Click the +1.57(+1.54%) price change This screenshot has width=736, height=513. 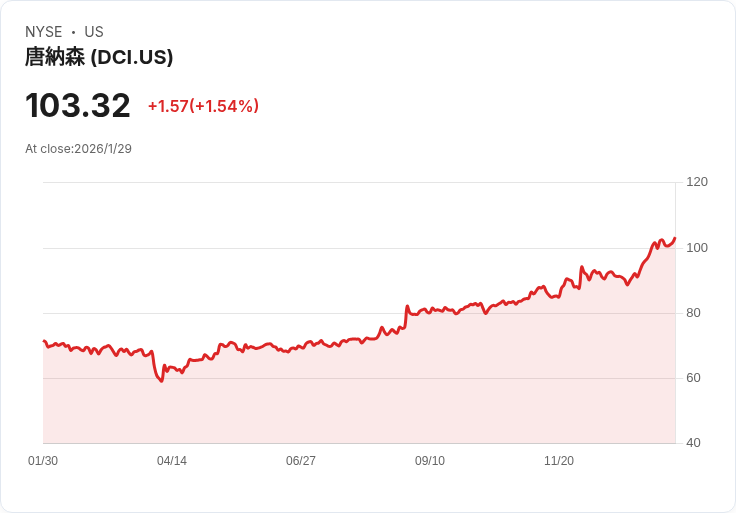[203, 106]
